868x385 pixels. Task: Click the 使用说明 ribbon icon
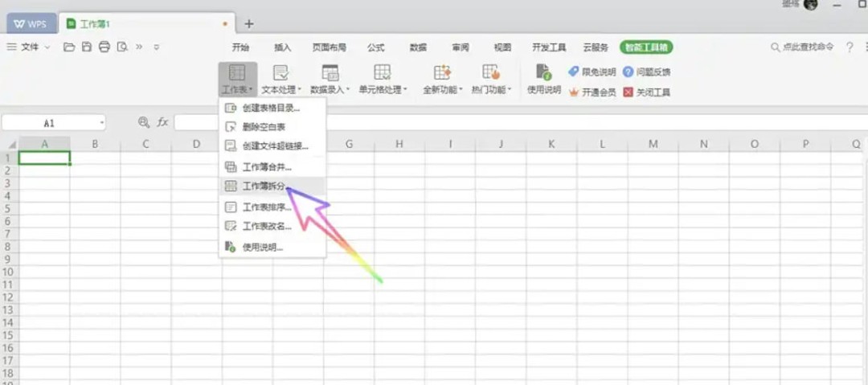[x=543, y=79]
